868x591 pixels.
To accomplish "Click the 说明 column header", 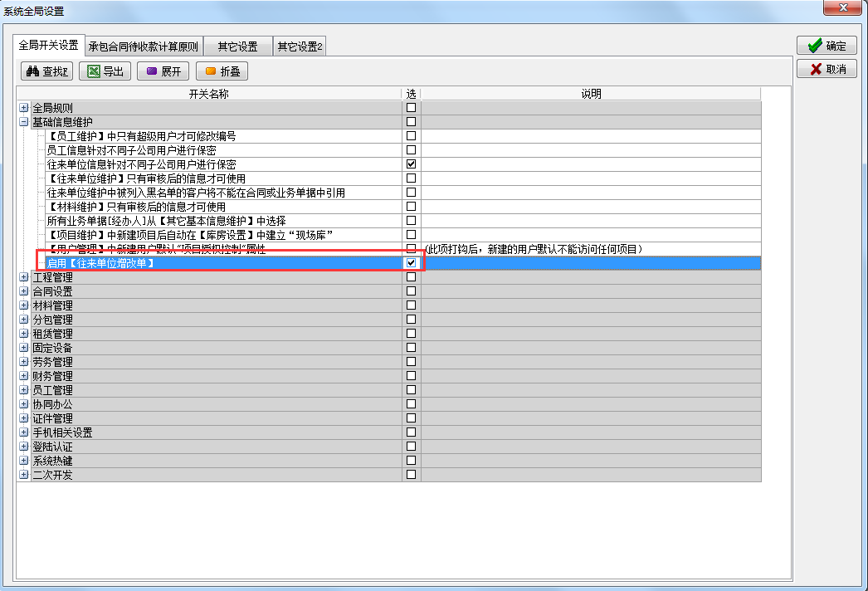I will pyautogui.click(x=590, y=94).
